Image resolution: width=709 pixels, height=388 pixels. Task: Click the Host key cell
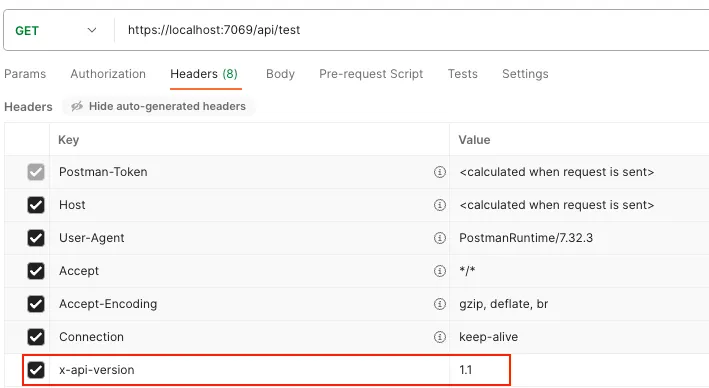[x=249, y=205]
